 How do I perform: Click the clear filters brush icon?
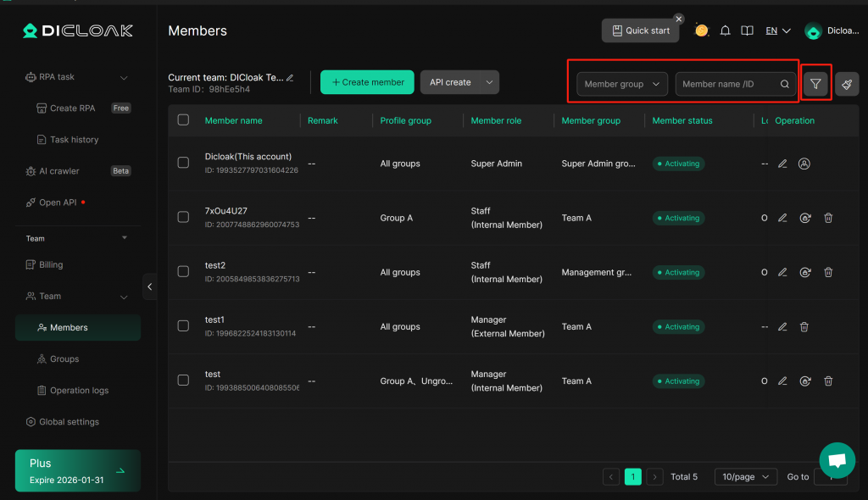847,84
